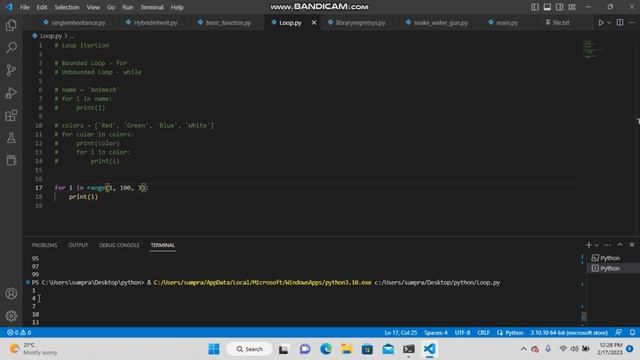Viewport: 640px width, 360px height.
Task: Split the editor to the right
Action: (x=620, y=22)
